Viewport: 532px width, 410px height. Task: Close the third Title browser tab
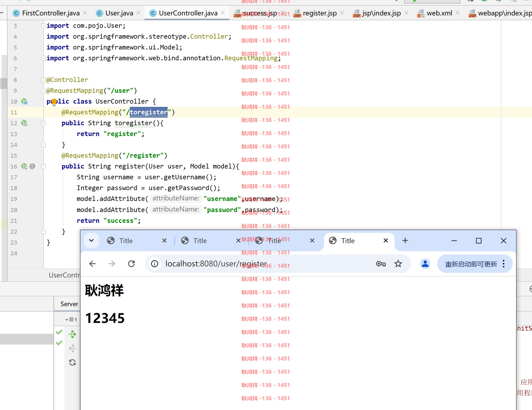click(x=312, y=240)
